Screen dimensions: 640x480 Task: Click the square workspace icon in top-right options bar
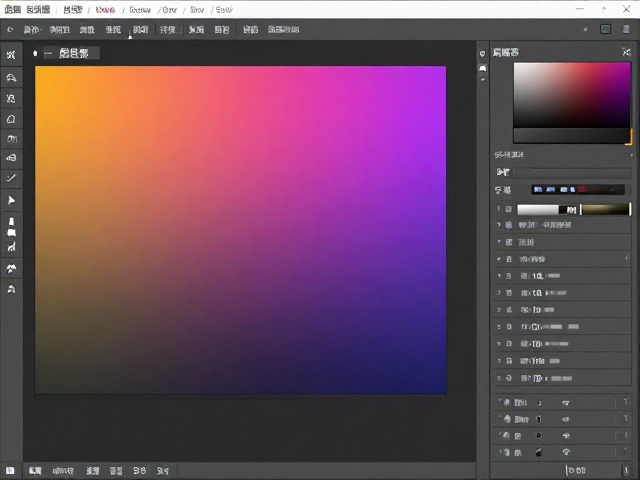(x=605, y=29)
